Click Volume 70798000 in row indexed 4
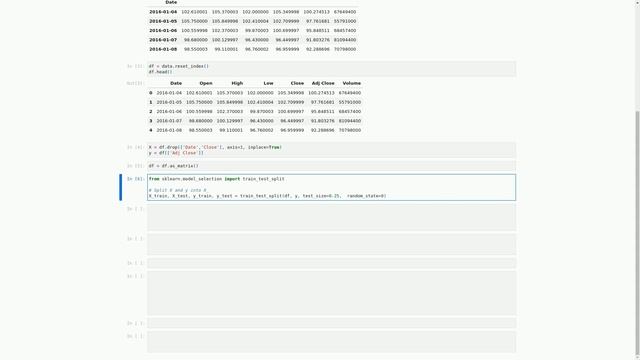Screen dimensions: 640x360 point(350,130)
